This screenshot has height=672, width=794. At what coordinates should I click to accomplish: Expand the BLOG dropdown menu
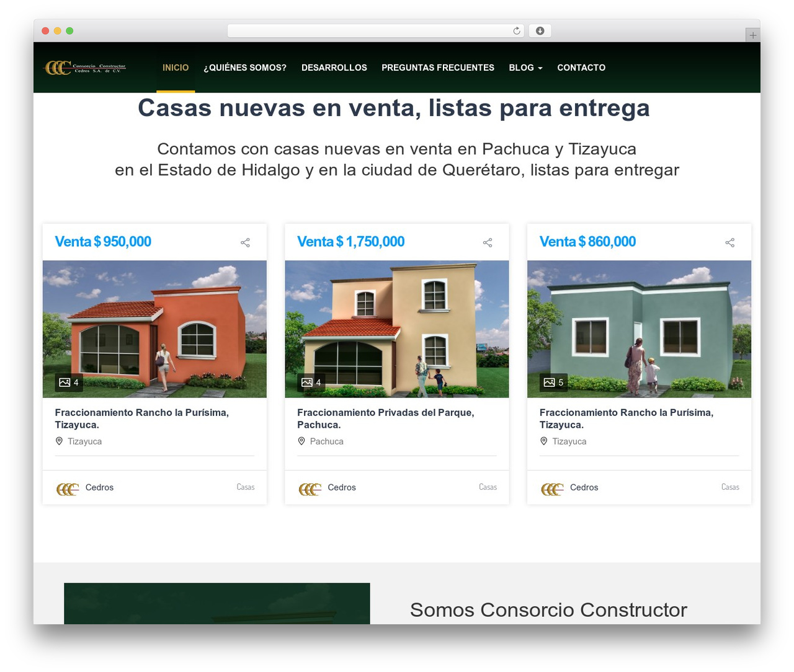pos(526,68)
